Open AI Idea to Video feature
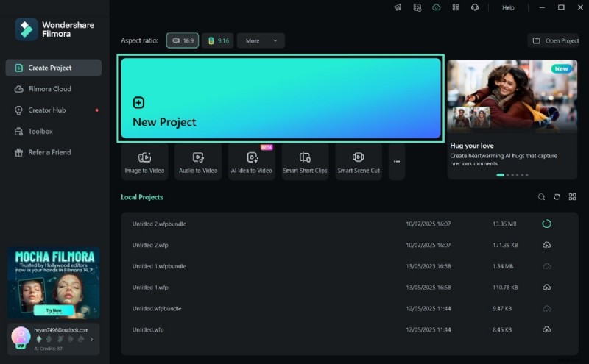 pos(252,162)
